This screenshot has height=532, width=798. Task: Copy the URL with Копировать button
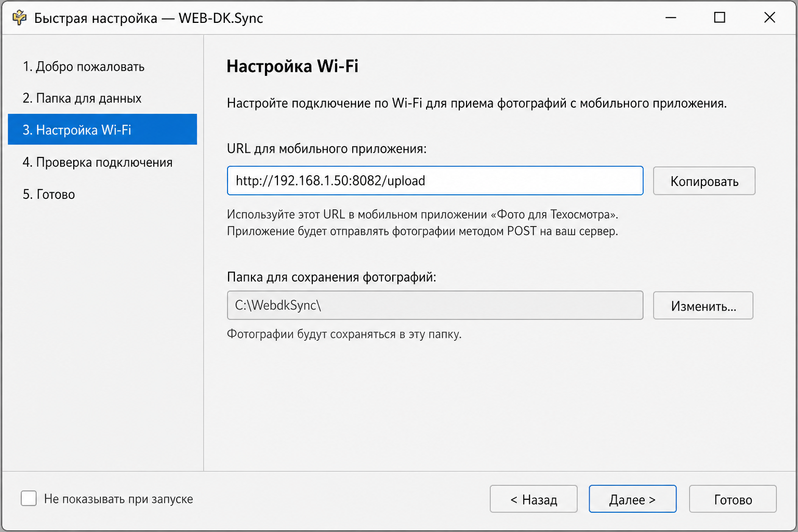coord(704,181)
